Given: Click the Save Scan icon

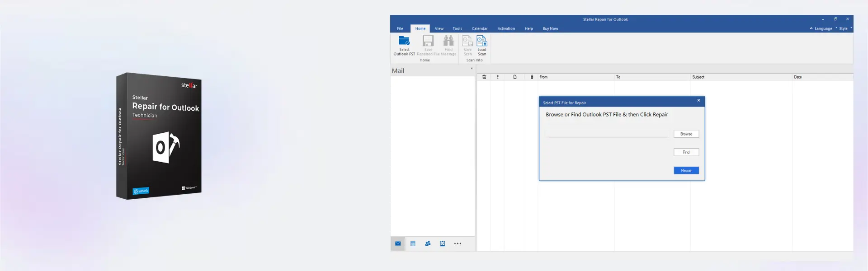Looking at the screenshot, I should pos(467,41).
